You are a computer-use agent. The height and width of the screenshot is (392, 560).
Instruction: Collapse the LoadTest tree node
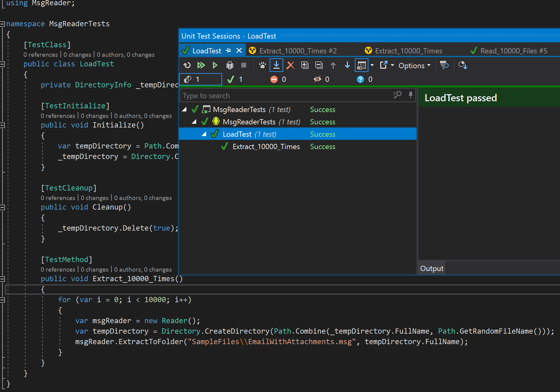click(204, 134)
